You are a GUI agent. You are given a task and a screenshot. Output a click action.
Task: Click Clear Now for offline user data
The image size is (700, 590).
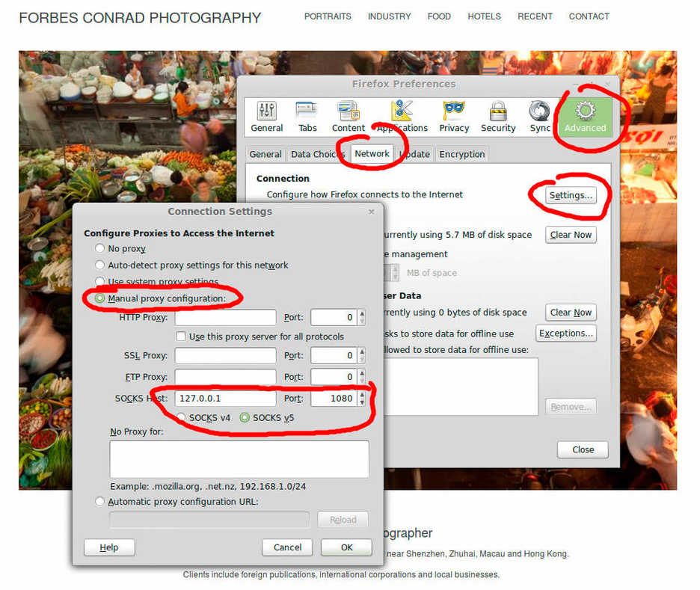pyautogui.click(x=571, y=313)
